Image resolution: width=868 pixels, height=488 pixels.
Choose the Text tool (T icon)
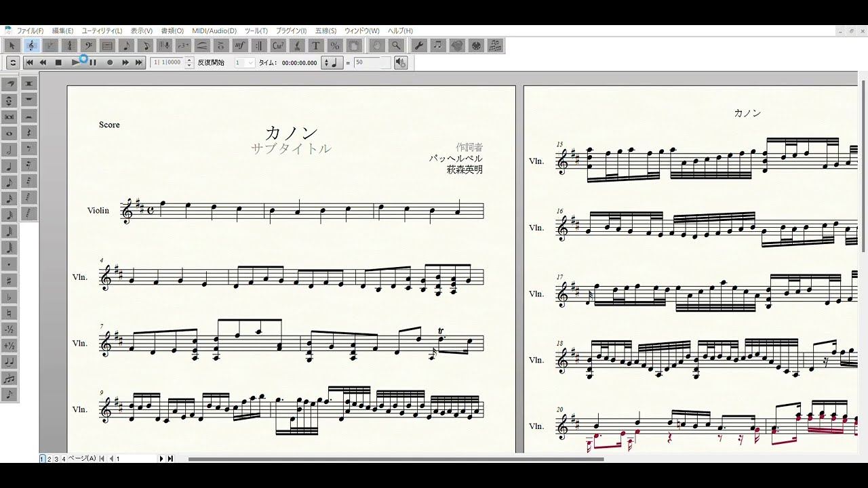point(315,45)
